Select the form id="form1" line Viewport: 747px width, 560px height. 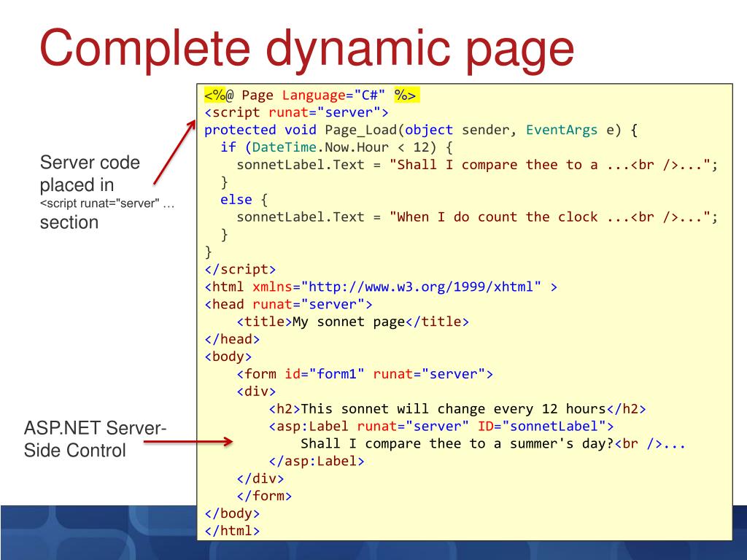point(365,374)
